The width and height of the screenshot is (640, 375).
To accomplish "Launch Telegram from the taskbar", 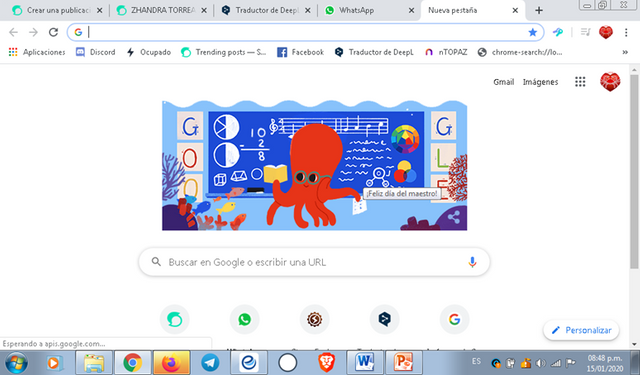I will pos(210,362).
